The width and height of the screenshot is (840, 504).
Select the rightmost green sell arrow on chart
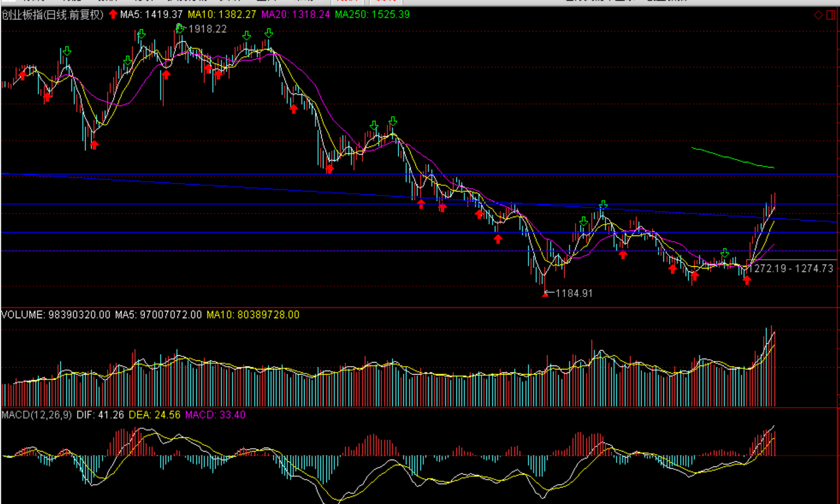[724, 253]
